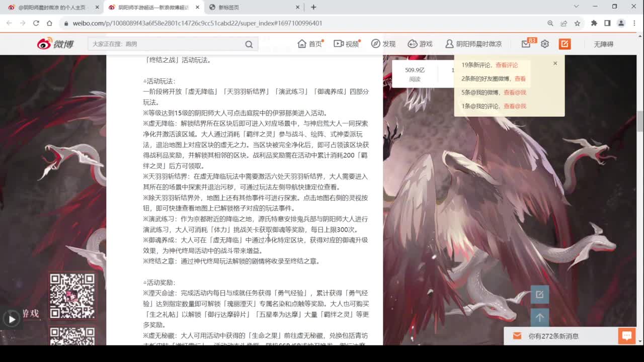
Task: Click the play button at bottom left
Action: [11, 319]
